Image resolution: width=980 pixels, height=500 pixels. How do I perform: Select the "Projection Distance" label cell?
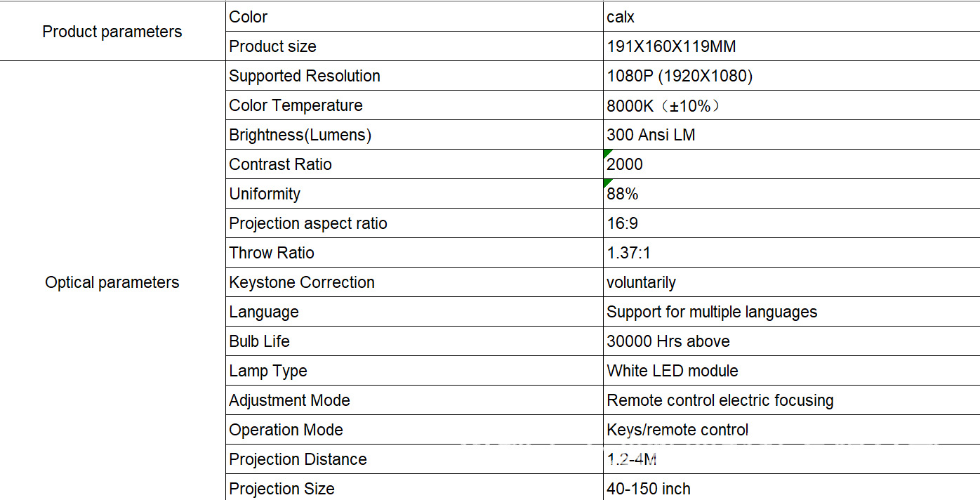[298, 459]
